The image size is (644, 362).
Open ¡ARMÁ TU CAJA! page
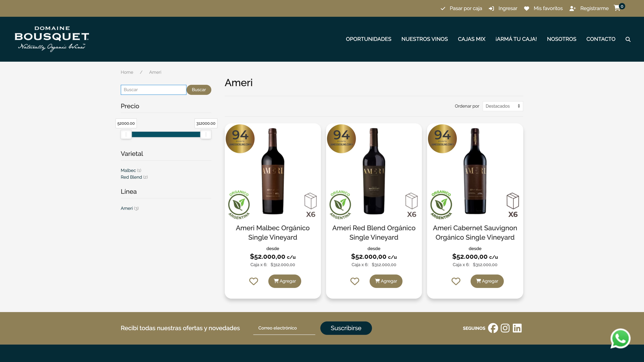(x=516, y=39)
